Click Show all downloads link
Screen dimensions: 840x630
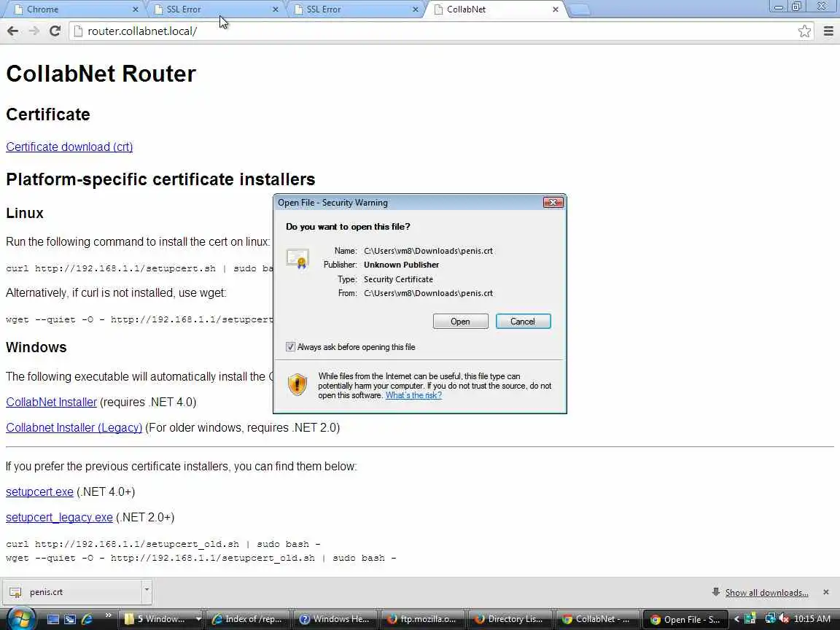766,593
